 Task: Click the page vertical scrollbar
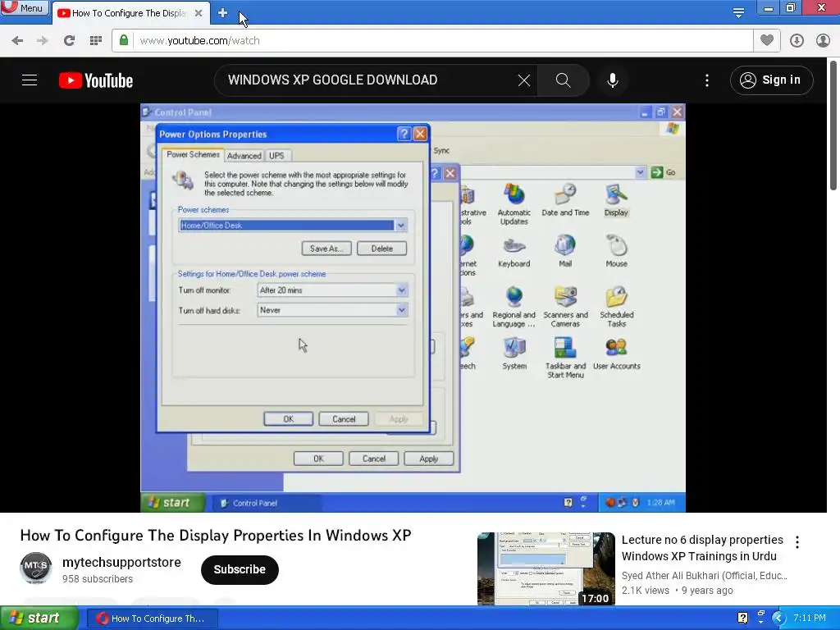click(833, 126)
